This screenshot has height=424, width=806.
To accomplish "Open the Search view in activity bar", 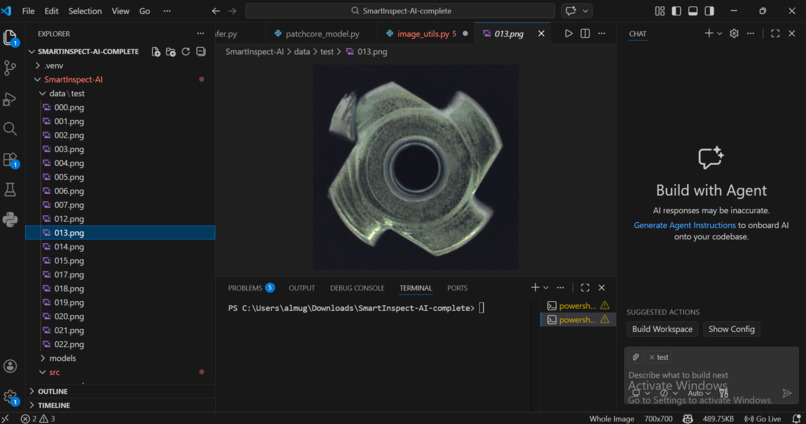I will (x=10, y=128).
